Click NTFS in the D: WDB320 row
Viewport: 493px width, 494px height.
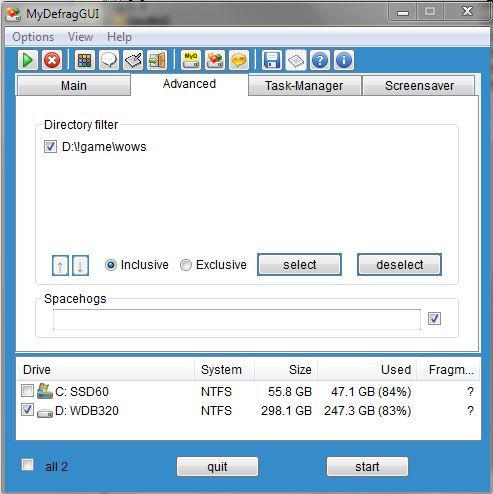tap(216, 411)
